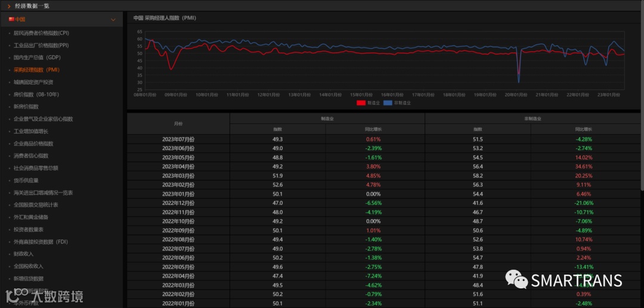Open 外汇和黄金储备 data
This screenshot has width=644, height=308.
coord(31,217)
